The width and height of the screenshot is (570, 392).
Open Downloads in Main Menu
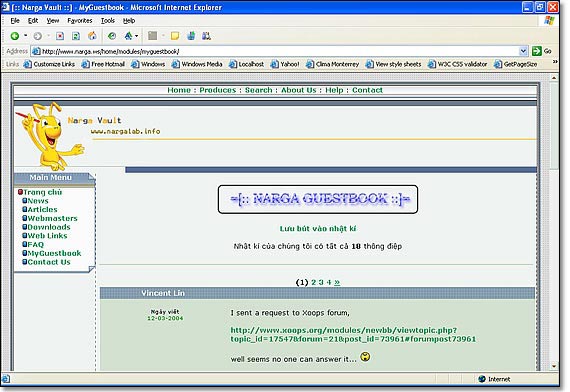point(49,227)
